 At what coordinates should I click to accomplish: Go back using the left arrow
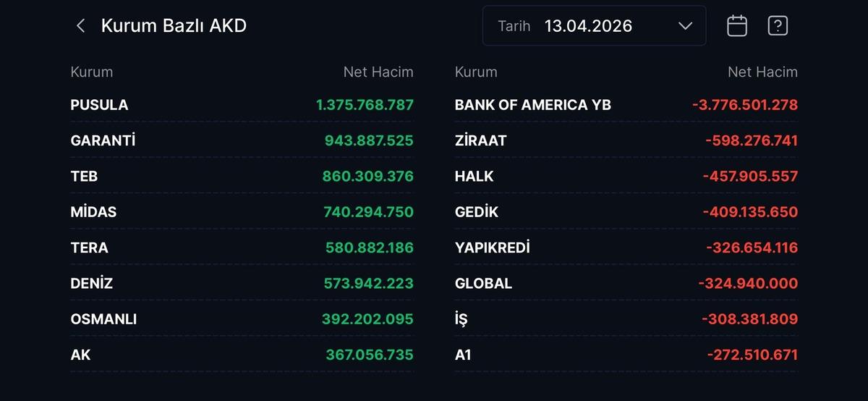pyautogui.click(x=80, y=26)
